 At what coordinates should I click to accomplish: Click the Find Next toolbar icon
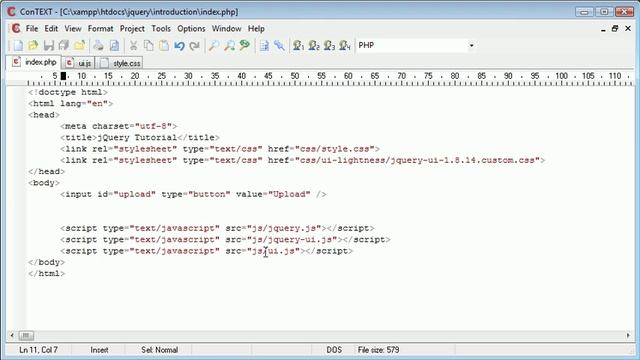click(229, 45)
